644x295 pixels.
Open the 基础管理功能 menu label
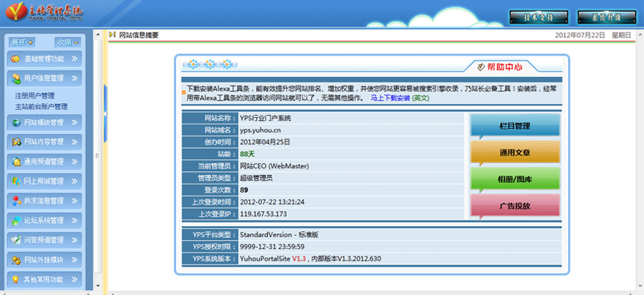(x=44, y=59)
